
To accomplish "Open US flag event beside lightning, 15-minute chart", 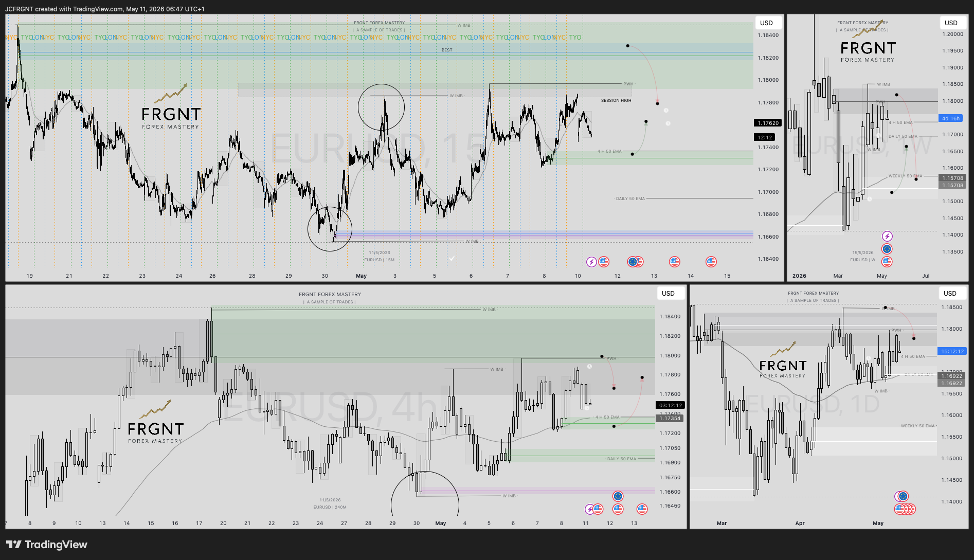I will (604, 262).
